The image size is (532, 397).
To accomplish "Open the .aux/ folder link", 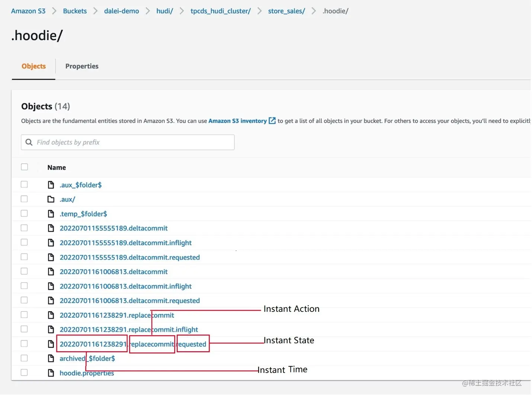I will point(67,200).
